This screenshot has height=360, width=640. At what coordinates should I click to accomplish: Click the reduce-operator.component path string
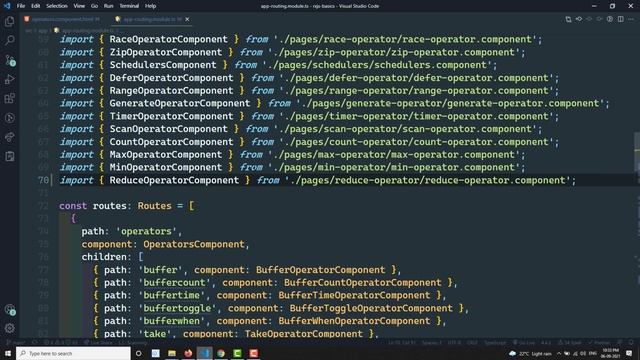[x=427, y=180]
